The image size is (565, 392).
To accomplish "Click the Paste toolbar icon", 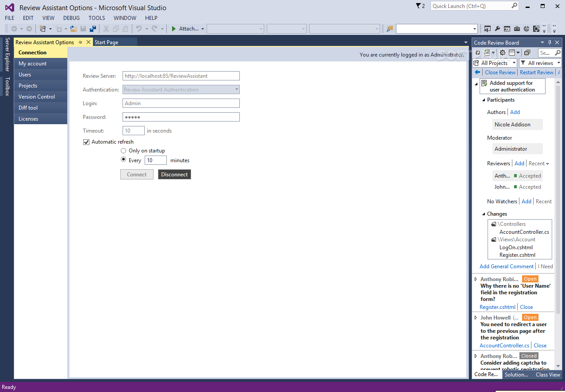I will [125, 29].
